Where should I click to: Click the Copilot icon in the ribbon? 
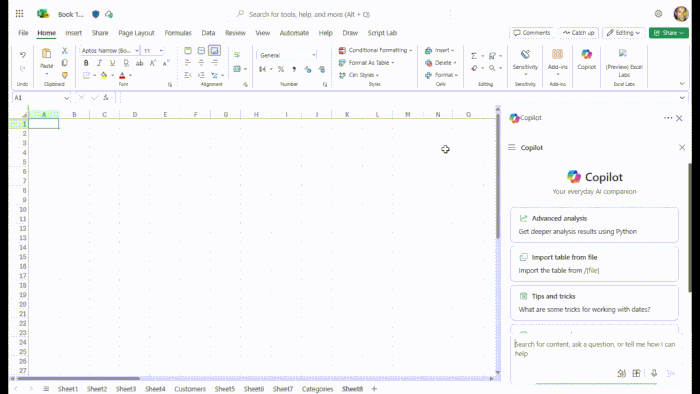click(587, 59)
